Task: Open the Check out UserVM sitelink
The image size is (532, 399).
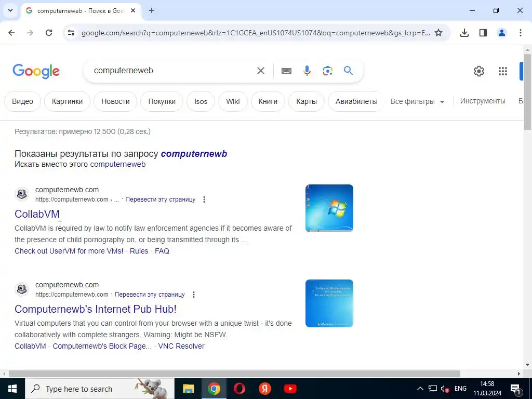Action: pos(69,251)
